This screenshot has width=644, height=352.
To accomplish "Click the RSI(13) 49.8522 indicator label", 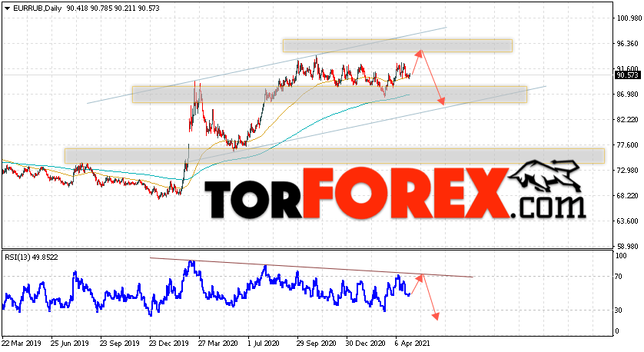I will (32, 257).
